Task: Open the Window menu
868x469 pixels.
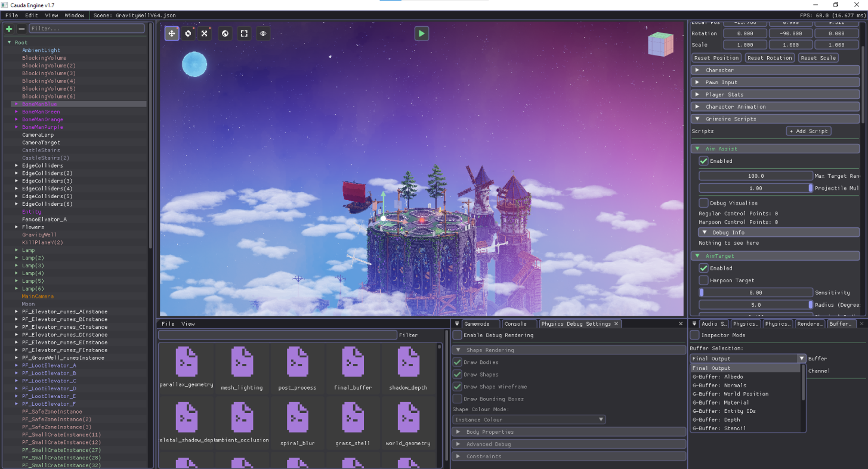Action: 75,15
